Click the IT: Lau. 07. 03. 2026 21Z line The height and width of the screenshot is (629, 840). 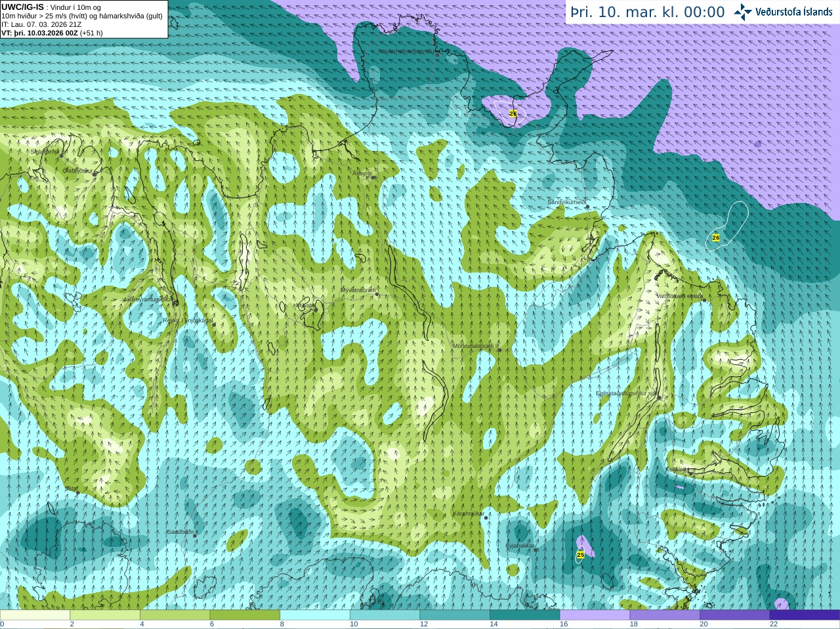click(42, 24)
